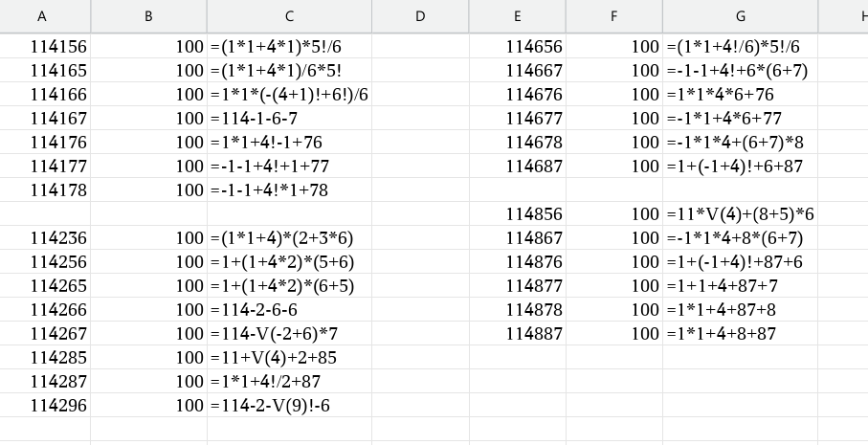This screenshot has width=868, height=445.
Task: Click cell containing 114856
Action: (x=518, y=214)
